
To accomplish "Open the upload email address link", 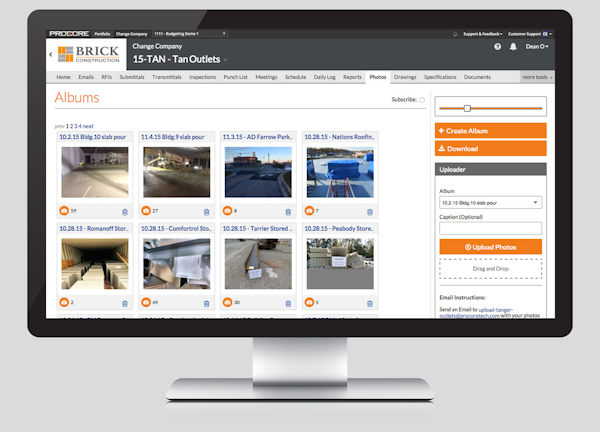I will point(476,313).
